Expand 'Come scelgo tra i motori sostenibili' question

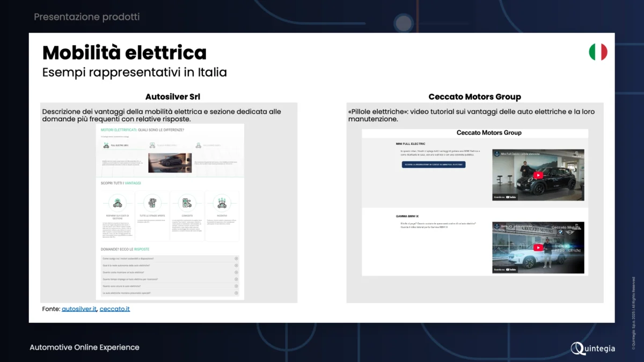click(170, 258)
